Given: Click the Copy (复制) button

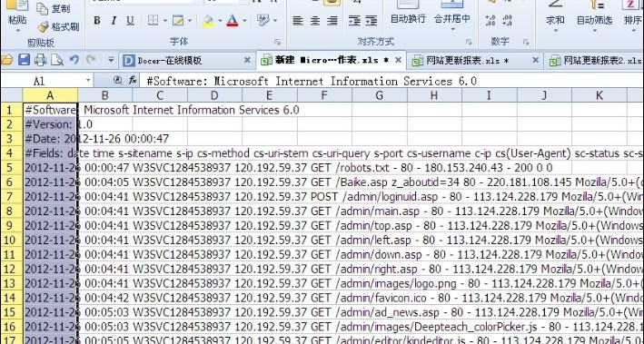Looking at the screenshot, I should (54, 9).
